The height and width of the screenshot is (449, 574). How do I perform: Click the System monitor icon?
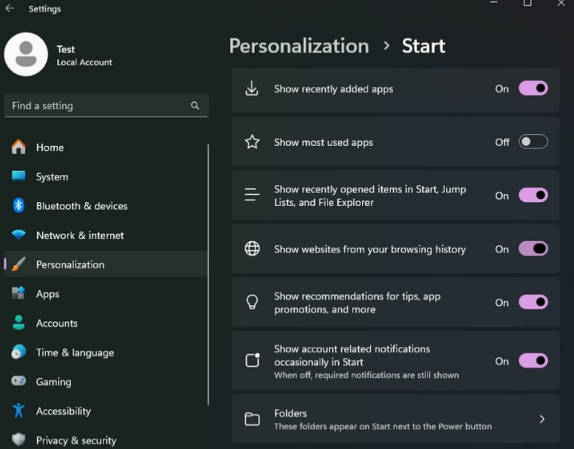pyautogui.click(x=18, y=176)
